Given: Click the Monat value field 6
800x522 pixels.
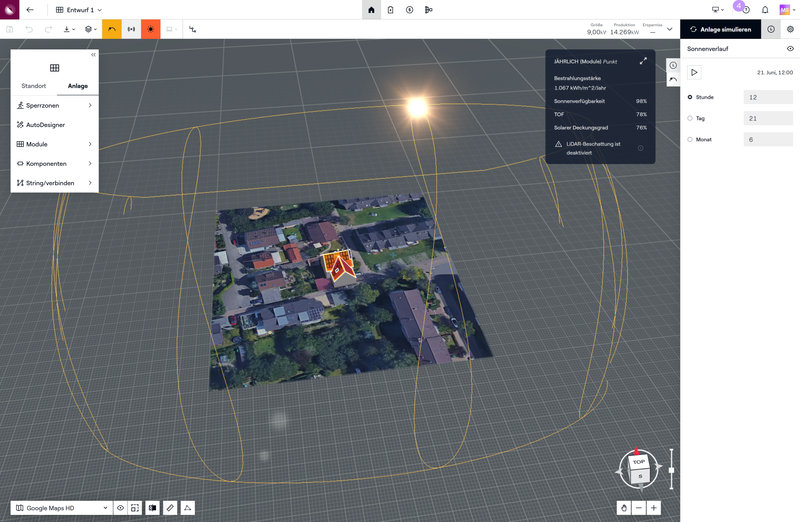Looking at the screenshot, I should [x=768, y=139].
